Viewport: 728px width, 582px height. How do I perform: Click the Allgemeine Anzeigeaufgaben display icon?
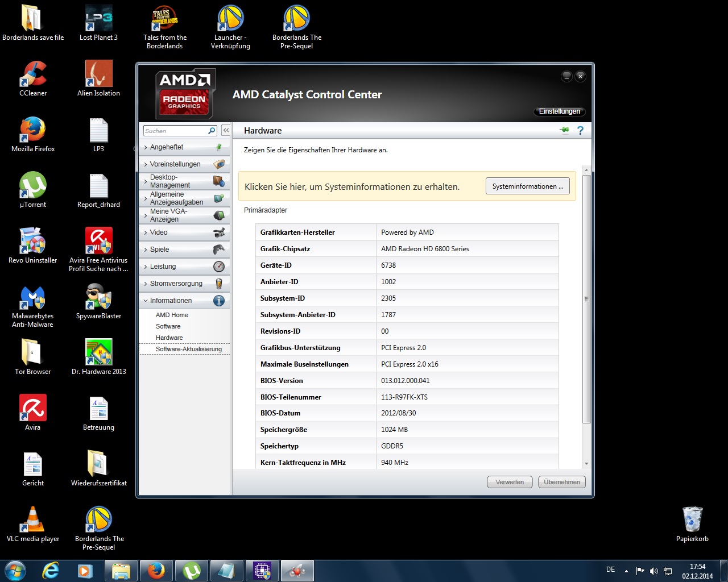click(x=219, y=198)
